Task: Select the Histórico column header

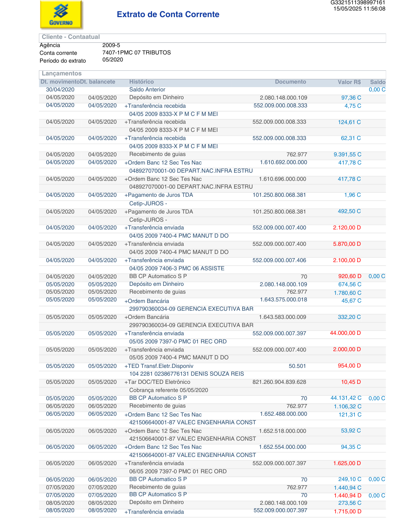Action: click(x=142, y=82)
